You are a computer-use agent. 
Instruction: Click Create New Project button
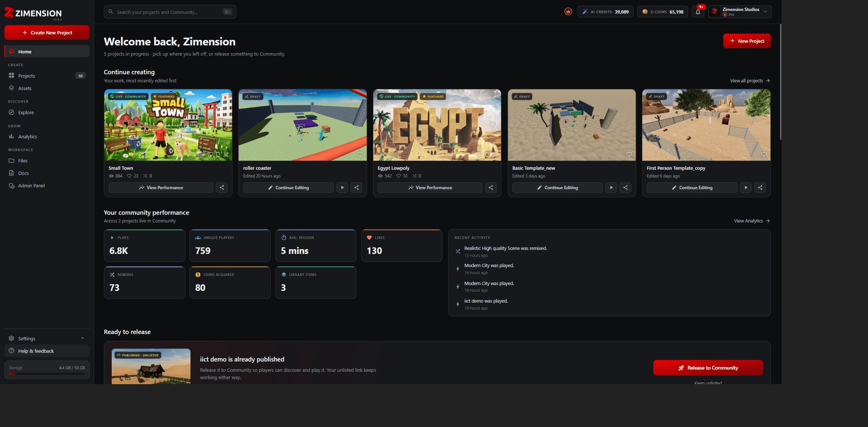click(x=47, y=33)
